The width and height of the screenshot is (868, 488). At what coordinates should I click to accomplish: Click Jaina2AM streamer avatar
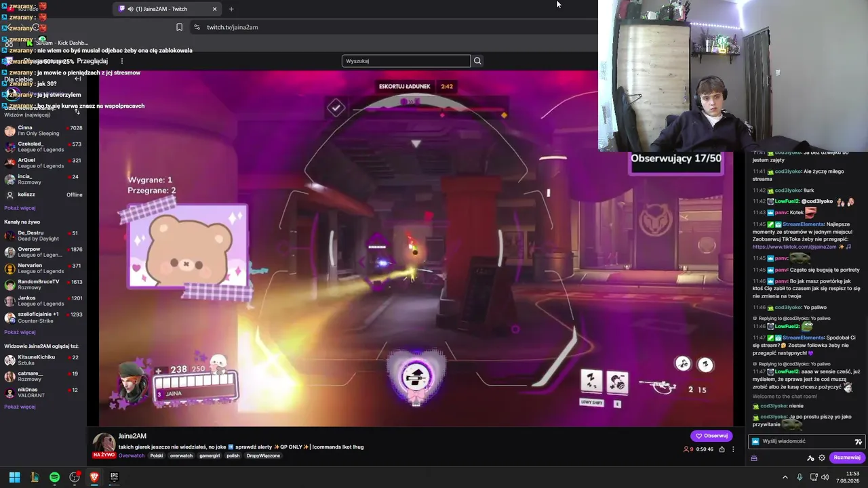click(103, 443)
